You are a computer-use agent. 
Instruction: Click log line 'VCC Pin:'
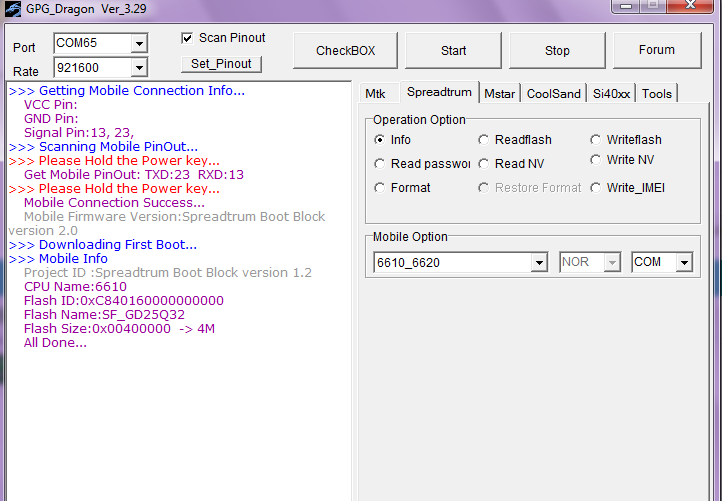click(x=51, y=105)
